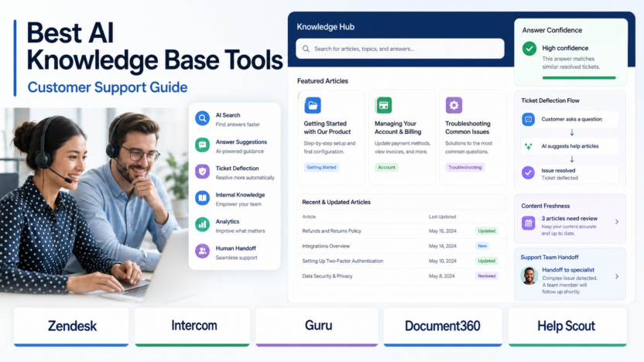Click the Ticket Deflection shield icon

pyautogui.click(x=202, y=172)
